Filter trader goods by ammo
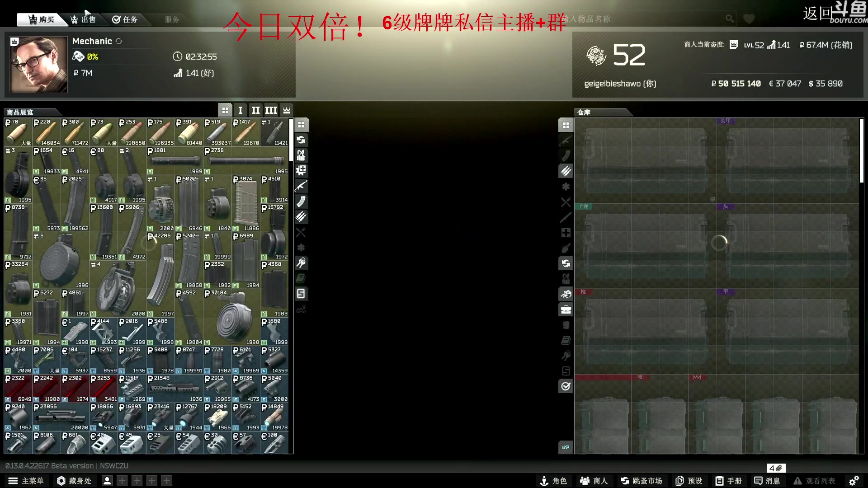The height and width of the screenshot is (488, 868). tap(301, 217)
